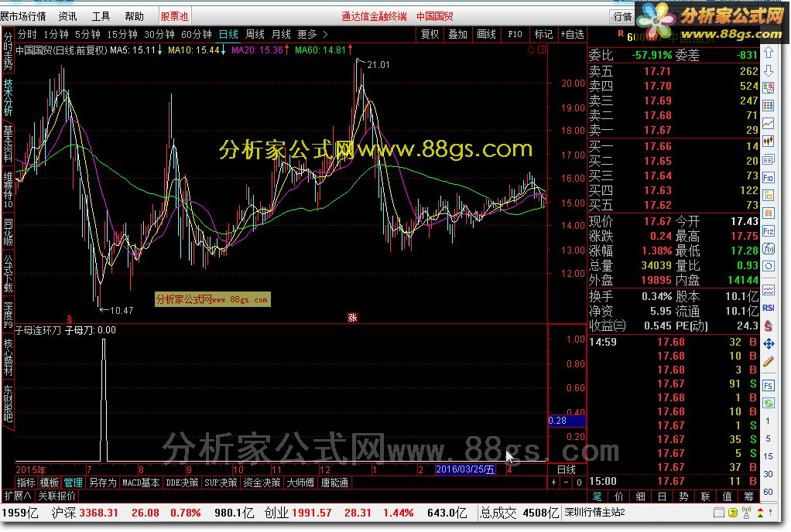This screenshot has height=532, width=791.
Task: Click the circle icon in right sidebar
Action: pyautogui.click(x=769, y=266)
